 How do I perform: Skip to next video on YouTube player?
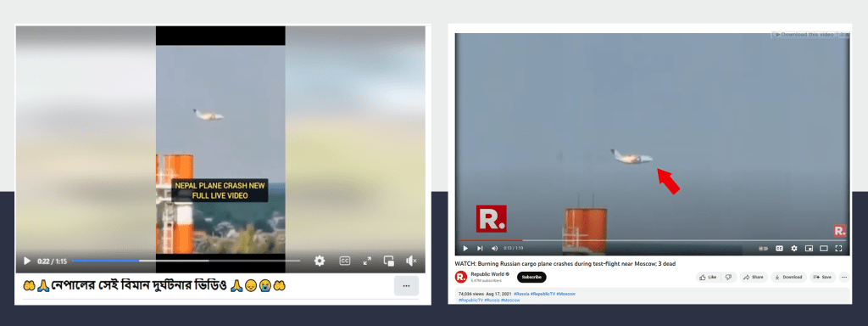pos(480,249)
